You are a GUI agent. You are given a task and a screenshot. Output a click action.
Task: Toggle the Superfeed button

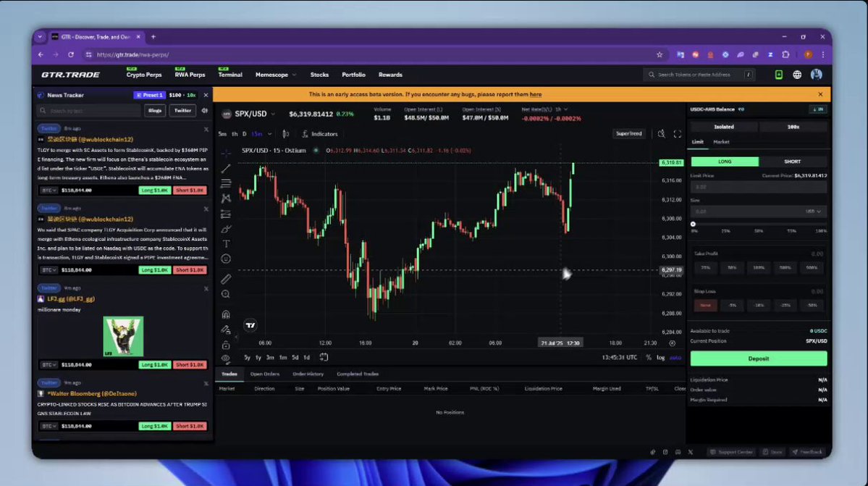point(629,133)
